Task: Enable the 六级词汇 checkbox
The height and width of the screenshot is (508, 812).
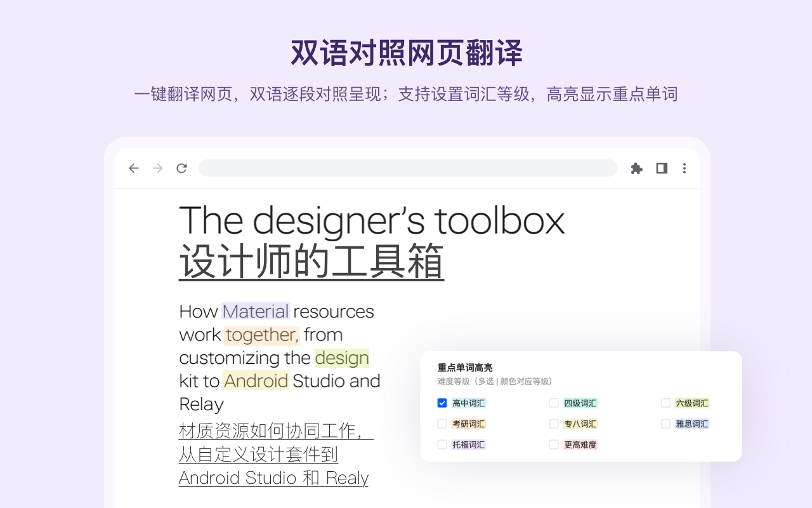Action: 665,403
